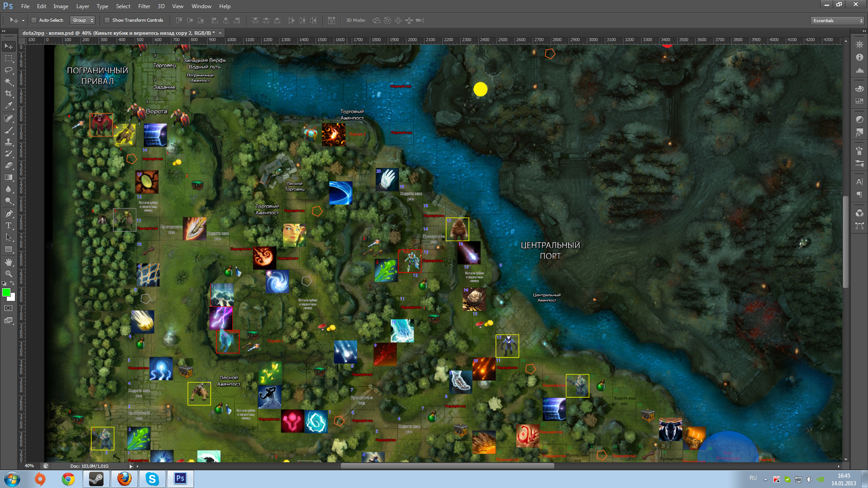Toggle Quick Mask mode

9,308
